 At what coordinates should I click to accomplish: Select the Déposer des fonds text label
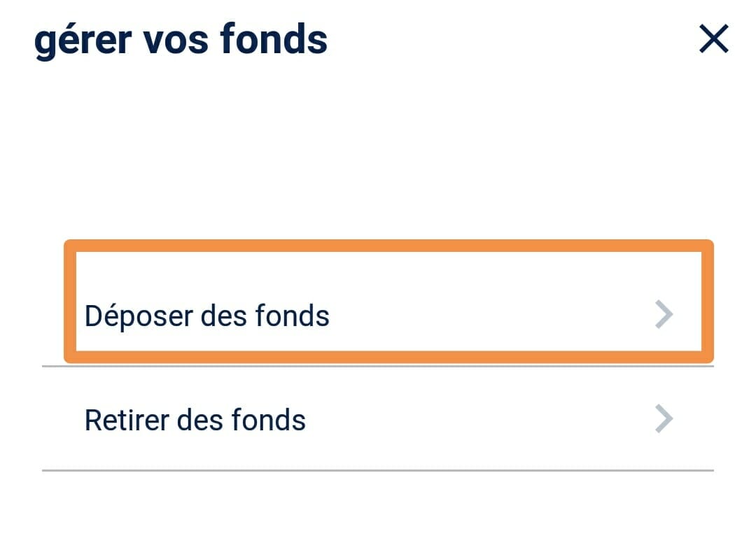pyautogui.click(x=206, y=316)
